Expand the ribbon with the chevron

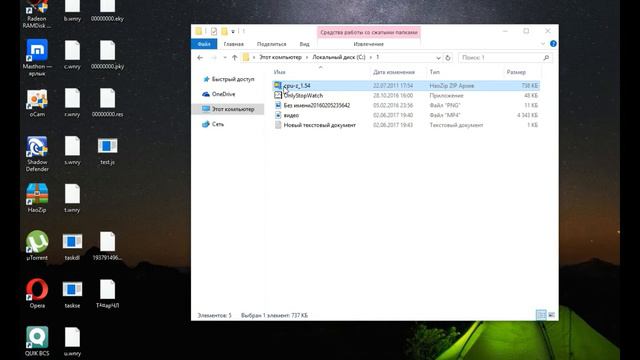(x=543, y=44)
